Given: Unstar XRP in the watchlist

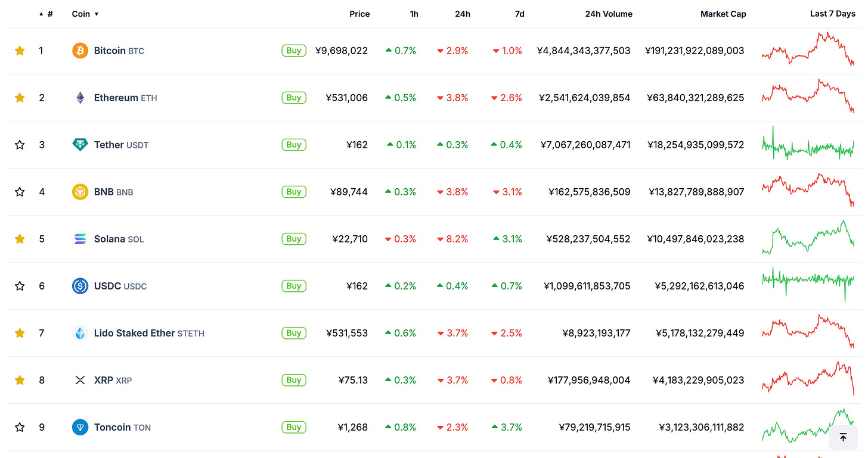Looking at the screenshot, I should coord(20,380).
